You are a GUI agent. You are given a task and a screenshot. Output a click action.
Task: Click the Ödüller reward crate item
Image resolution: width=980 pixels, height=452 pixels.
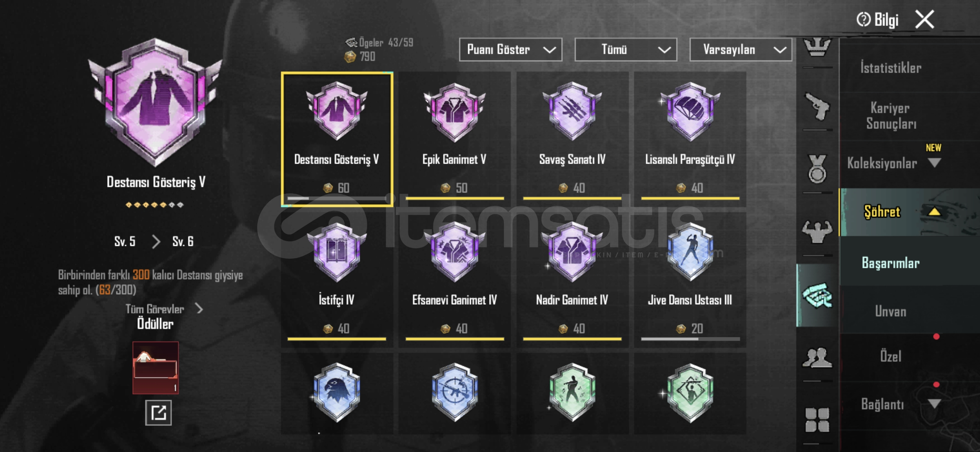point(155,368)
